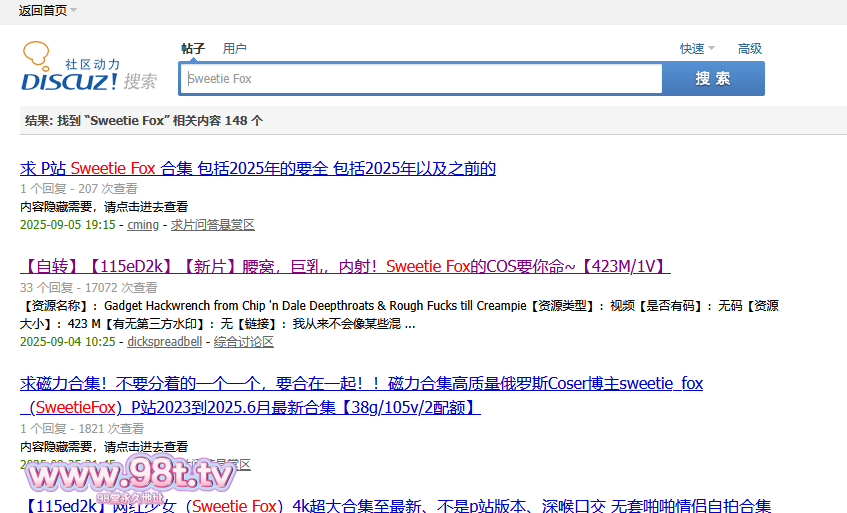Click the text 1 个回复 - 207 次查看
The height and width of the screenshot is (513, 847).
pos(79,188)
